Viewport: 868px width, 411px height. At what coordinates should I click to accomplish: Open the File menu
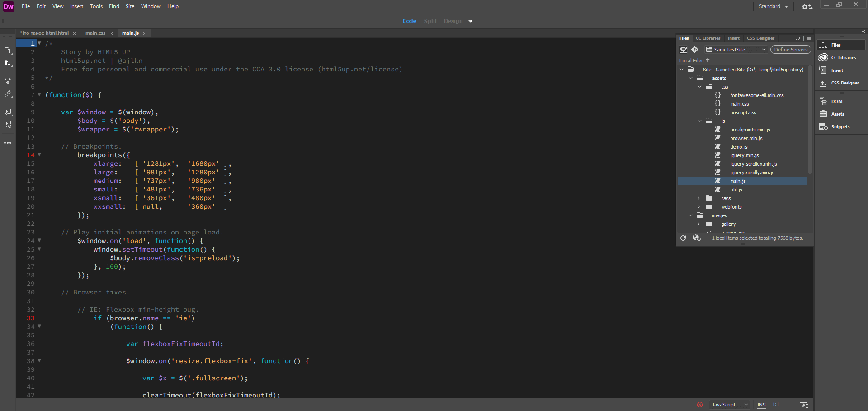coord(26,6)
